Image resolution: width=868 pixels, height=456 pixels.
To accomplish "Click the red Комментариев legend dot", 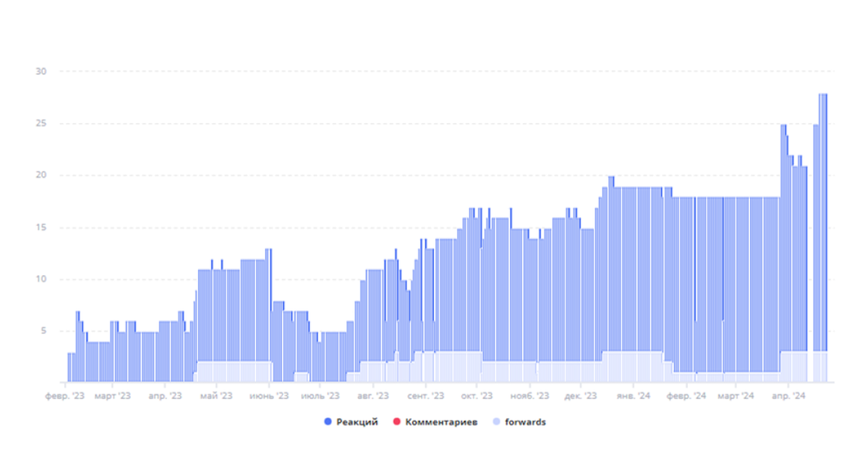I will [x=397, y=422].
